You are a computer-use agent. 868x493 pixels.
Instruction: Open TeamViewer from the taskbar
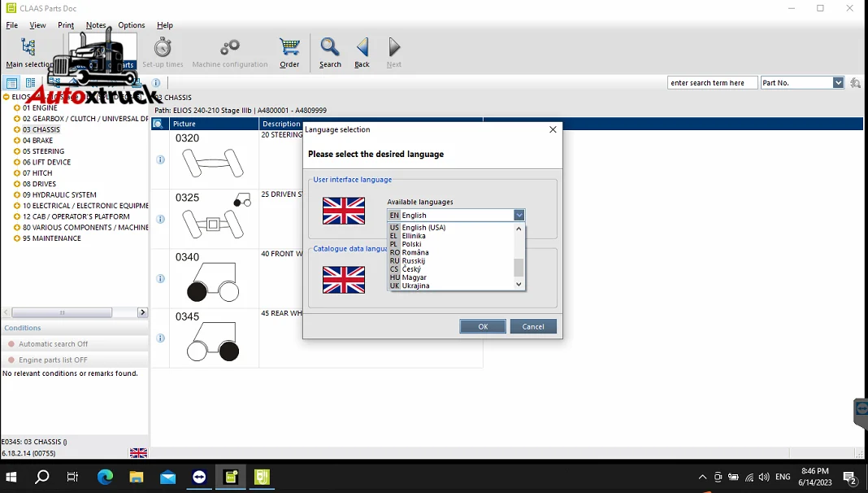click(x=199, y=477)
